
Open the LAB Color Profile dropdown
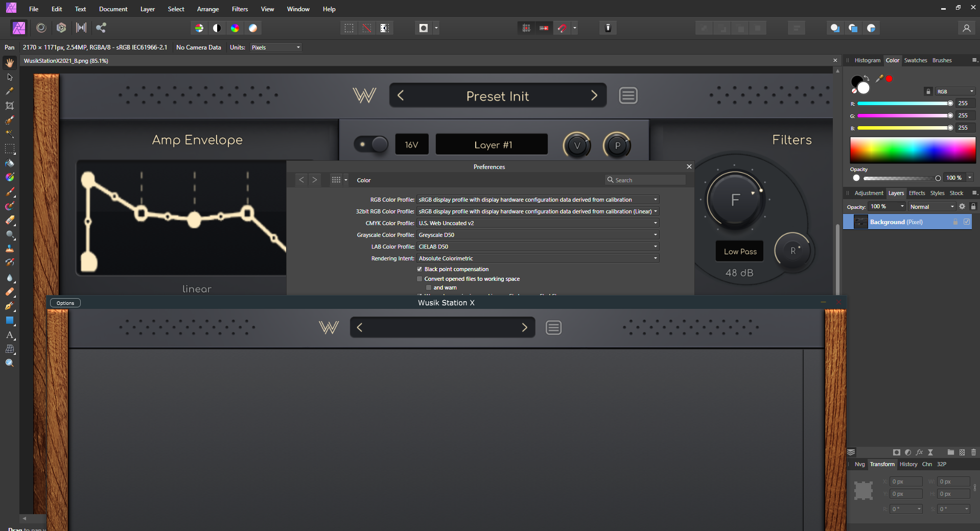point(538,247)
